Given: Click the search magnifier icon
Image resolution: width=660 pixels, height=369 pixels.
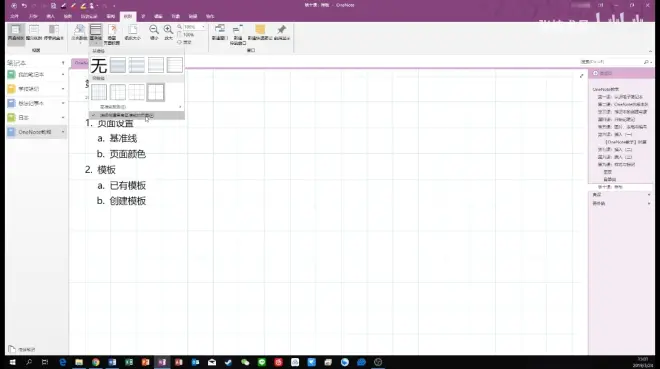Looking at the screenshot, I should point(646,62).
